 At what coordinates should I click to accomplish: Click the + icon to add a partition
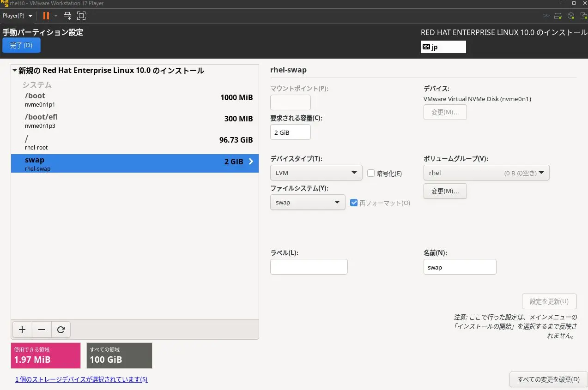tap(22, 330)
